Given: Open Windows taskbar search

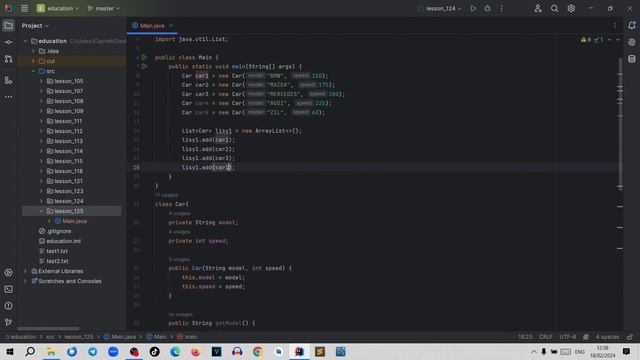Looking at the screenshot, I should click(x=30, y=352).
